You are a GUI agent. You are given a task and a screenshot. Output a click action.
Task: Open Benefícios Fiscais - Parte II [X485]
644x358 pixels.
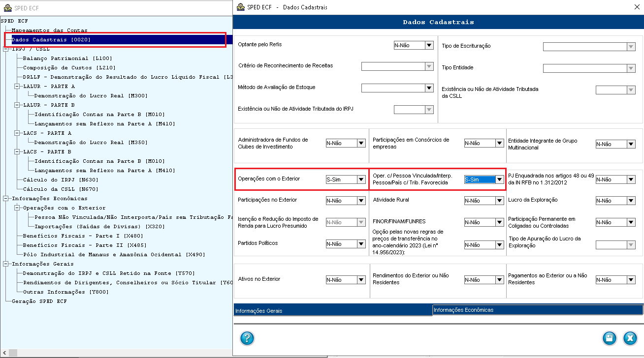(85, 245)
